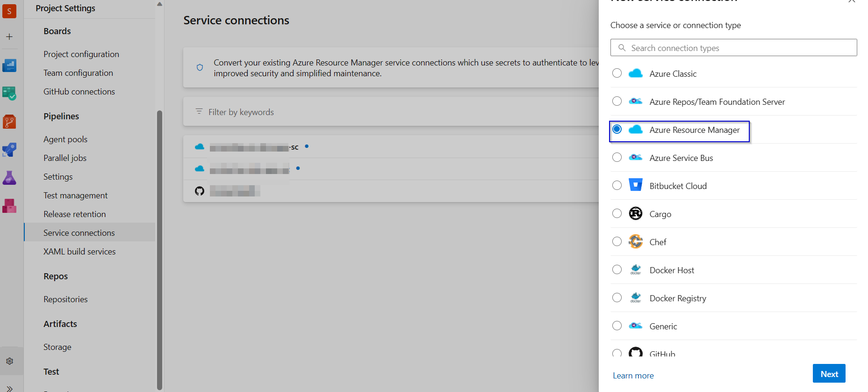Expand the left rail with double chevron

click(x=10, y=388)
